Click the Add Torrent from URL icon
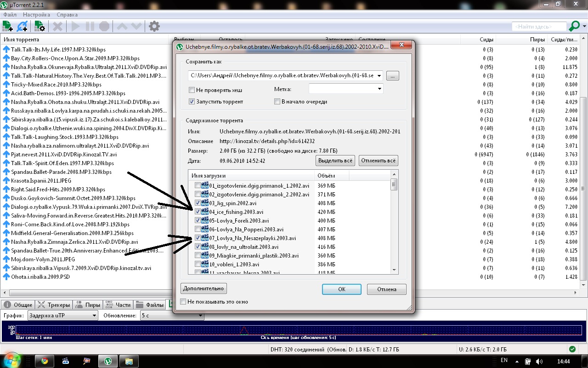The width and height of the screenshot is (588, 368). click(x=22, y=26)
